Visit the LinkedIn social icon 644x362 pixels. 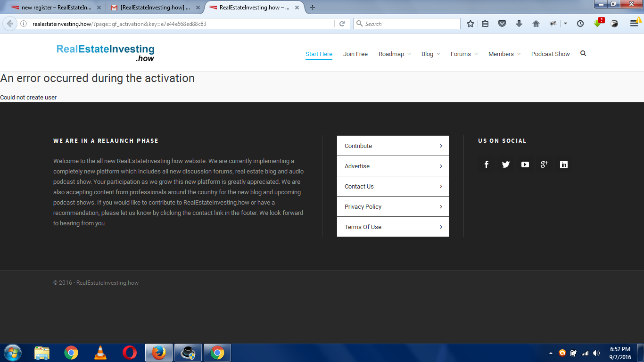564,165
